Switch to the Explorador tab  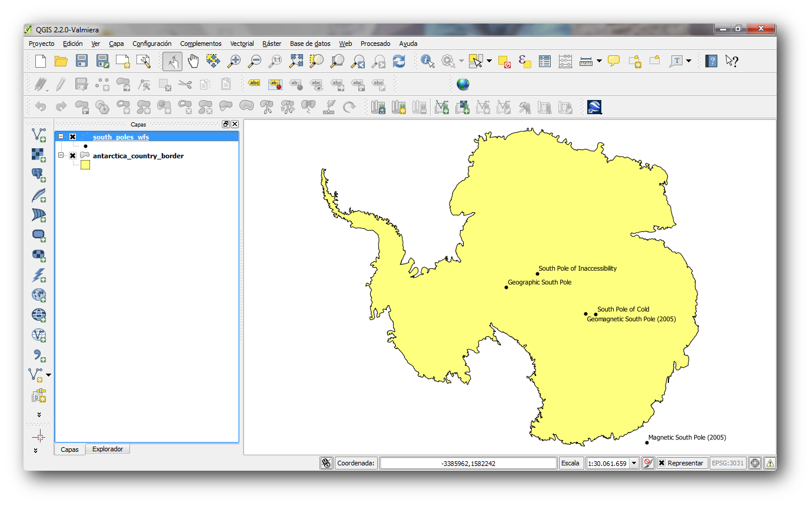point(108,449)
